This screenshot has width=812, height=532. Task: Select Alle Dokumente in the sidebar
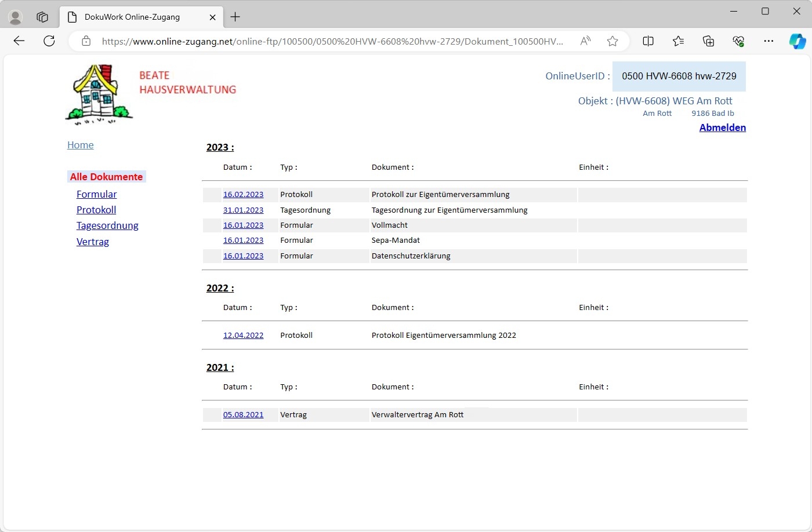[x=106, y=177]
